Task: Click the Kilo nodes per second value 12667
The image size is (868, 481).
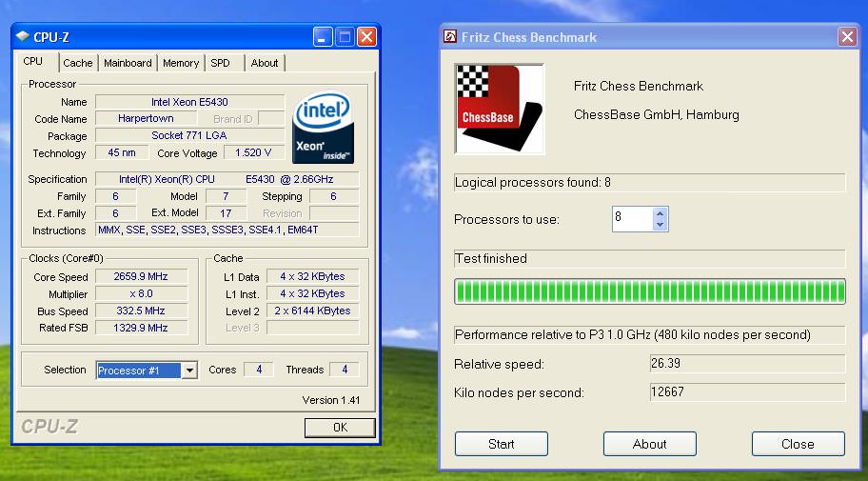Action: click(747, 392)
